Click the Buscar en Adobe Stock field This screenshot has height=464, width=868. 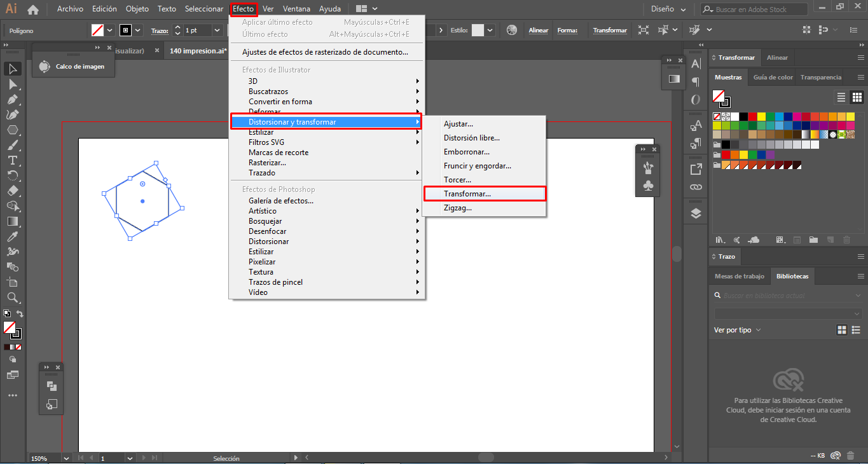tap(754, 10)
